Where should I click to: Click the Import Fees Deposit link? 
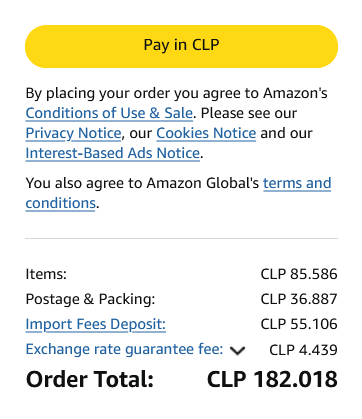coord(96,324)
